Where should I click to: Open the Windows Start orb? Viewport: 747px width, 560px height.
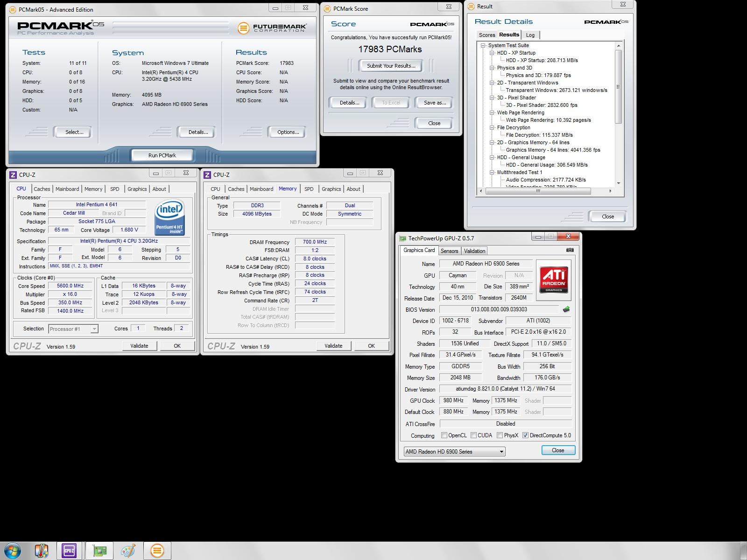click(x=13, y=551)
